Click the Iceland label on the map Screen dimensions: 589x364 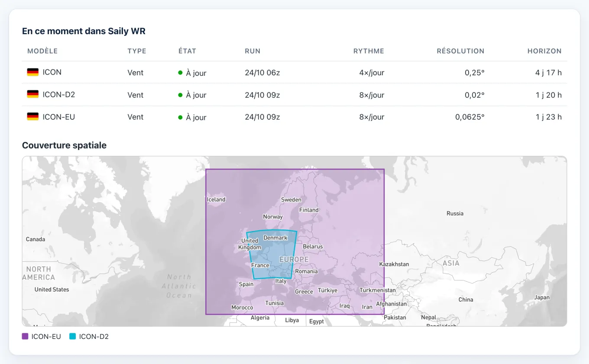[x=216, y=200]
